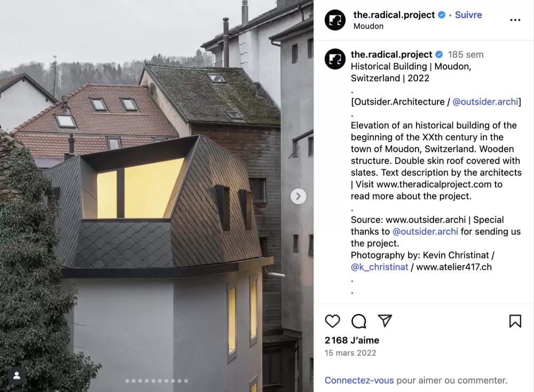View the 2168 J'aime likes list
The height and width of the screenshot is (392, 534).
point(352,340)
